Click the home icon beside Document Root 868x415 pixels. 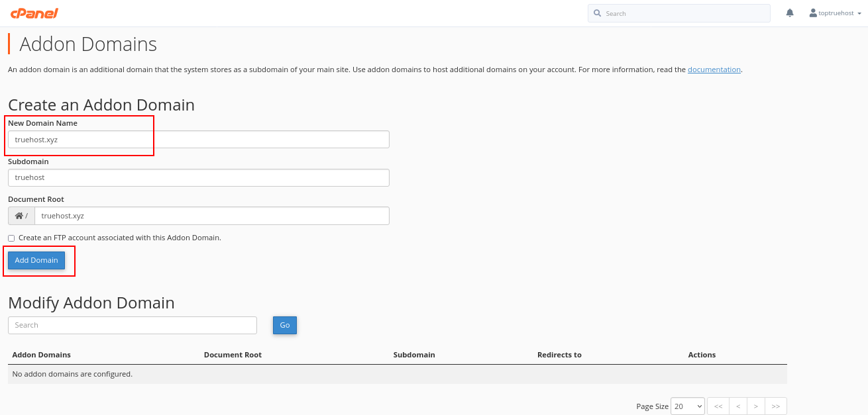pos(20,215)
